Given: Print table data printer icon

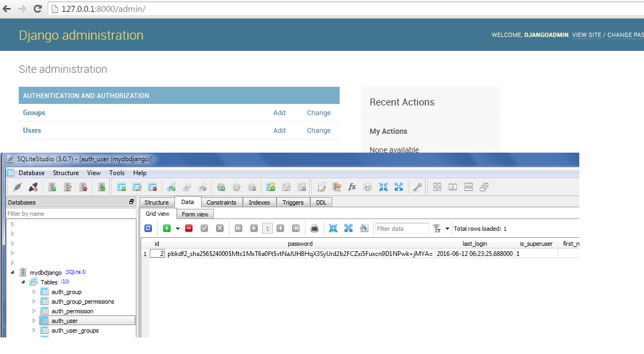Looking at the screenshot, I should [315, 228].
